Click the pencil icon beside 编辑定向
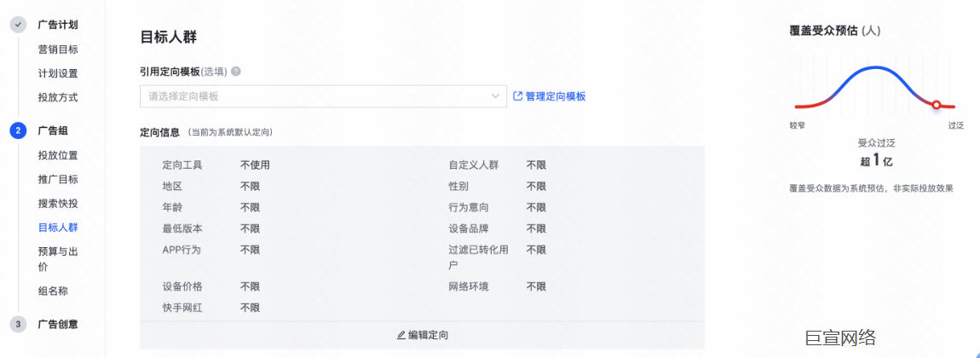The image size is (980, 358). (x=401, y=336)
